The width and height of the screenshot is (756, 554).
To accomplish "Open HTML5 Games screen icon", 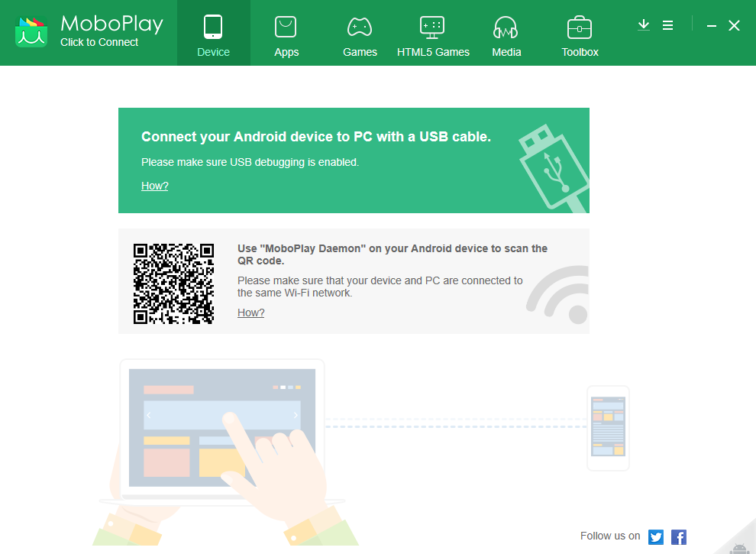I will click(x=432, y=26).
